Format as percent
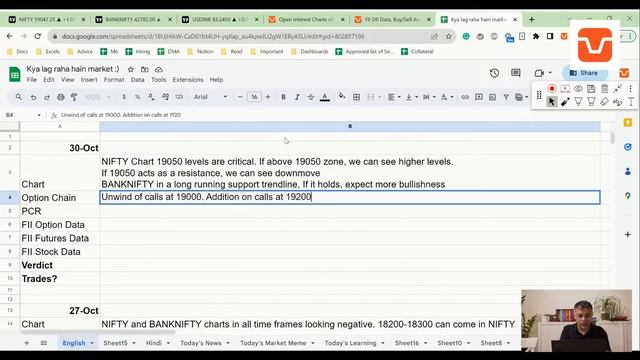This screenshot has width=640, height=360. click(138, 97)
